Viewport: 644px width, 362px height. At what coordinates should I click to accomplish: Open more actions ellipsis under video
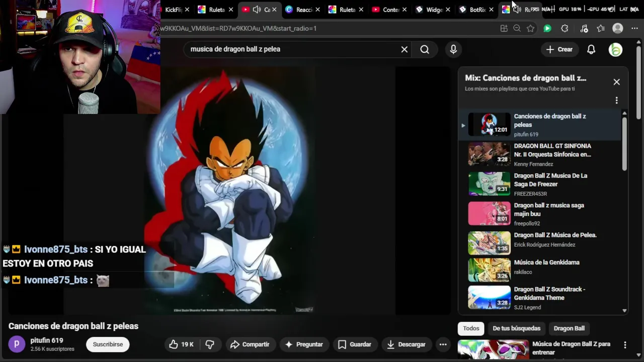pyautogui.click(x=443, y=344)
